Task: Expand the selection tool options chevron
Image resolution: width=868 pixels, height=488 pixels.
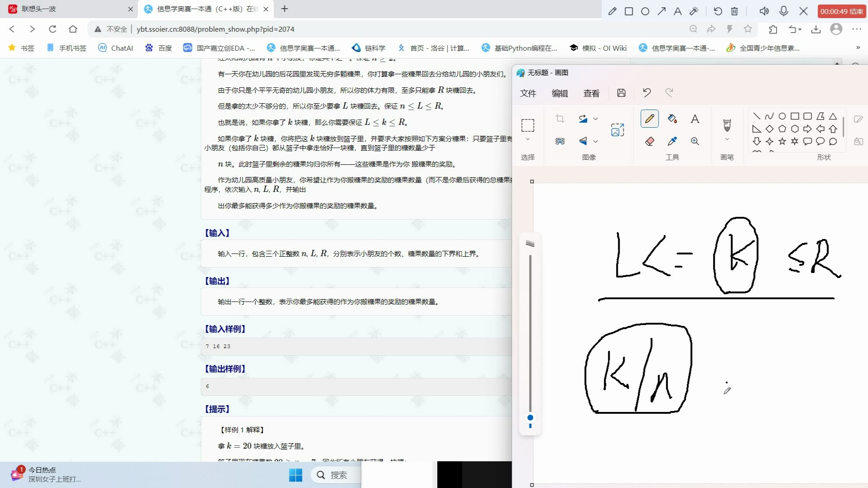Action: [x=528, y=139]
